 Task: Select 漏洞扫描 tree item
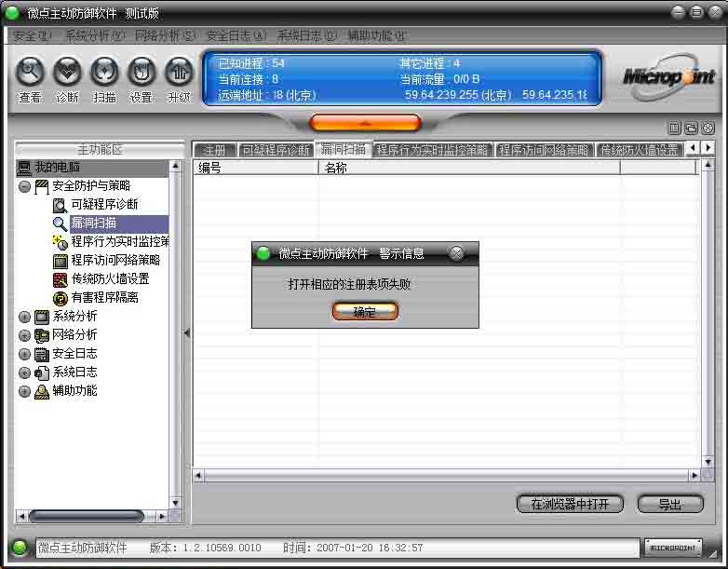[93, 223]
